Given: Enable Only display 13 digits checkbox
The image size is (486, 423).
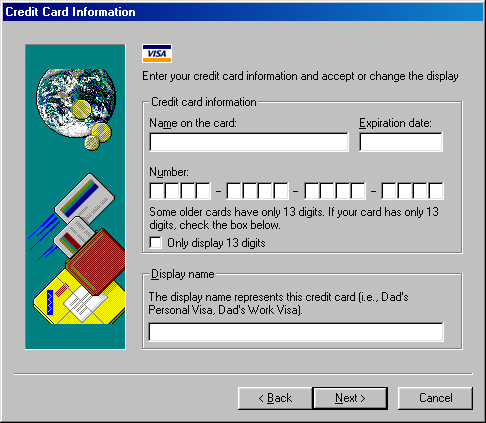Looking at the screenshot, I should (156, 243).
